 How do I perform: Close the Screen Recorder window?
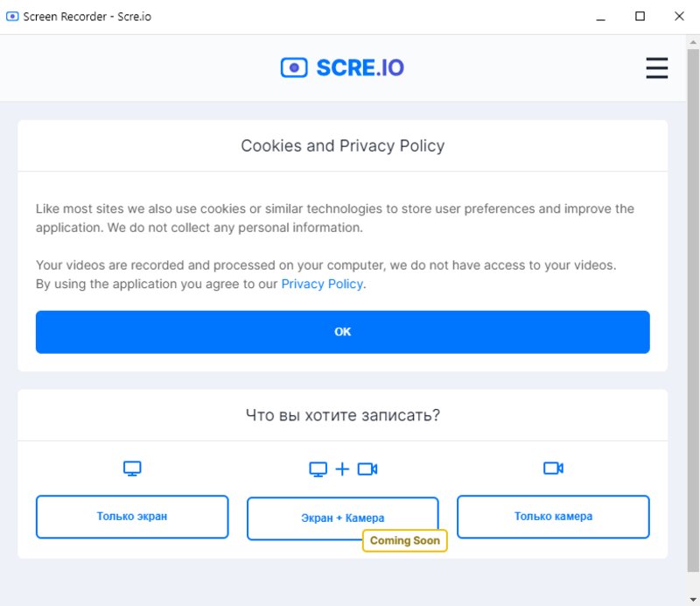click(x=679, y=16)
